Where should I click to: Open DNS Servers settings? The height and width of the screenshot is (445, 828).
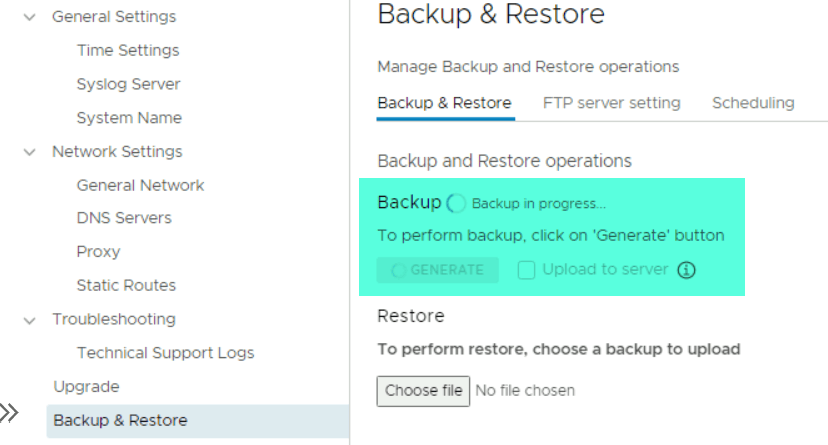pyautogui.click(x=124, y=218)
